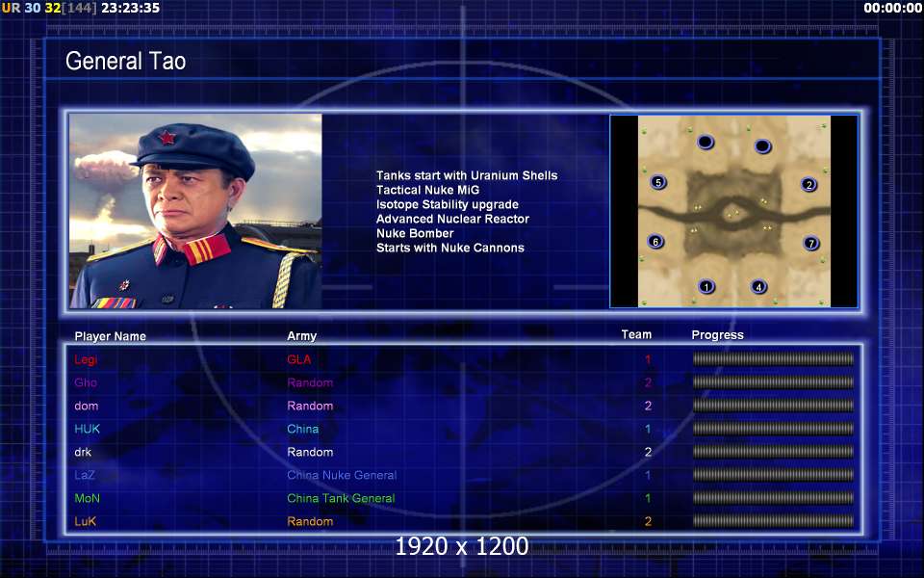Screen dimensions: 924x578
Task: Click the China Tank General army entry
Action: (x=341, y=498)
